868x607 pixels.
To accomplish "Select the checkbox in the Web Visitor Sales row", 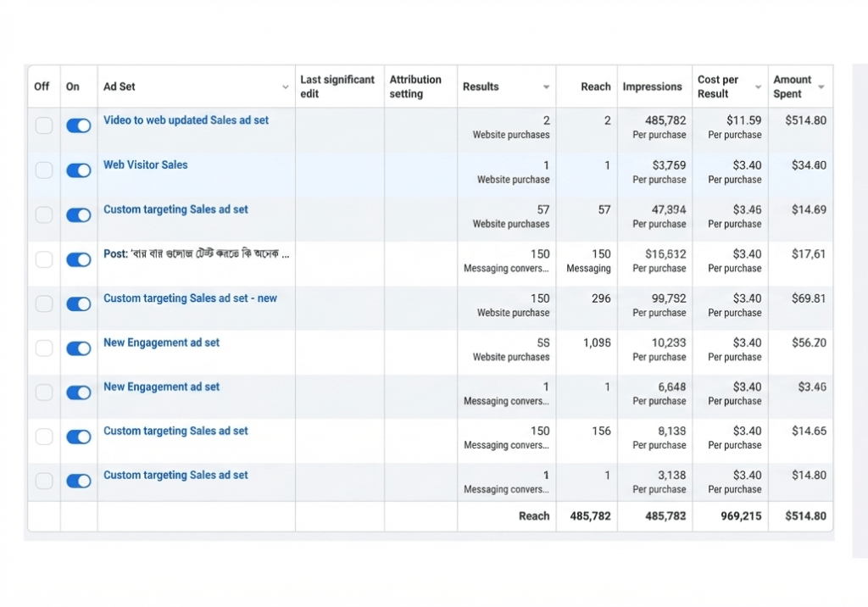I will pos(44,170).
